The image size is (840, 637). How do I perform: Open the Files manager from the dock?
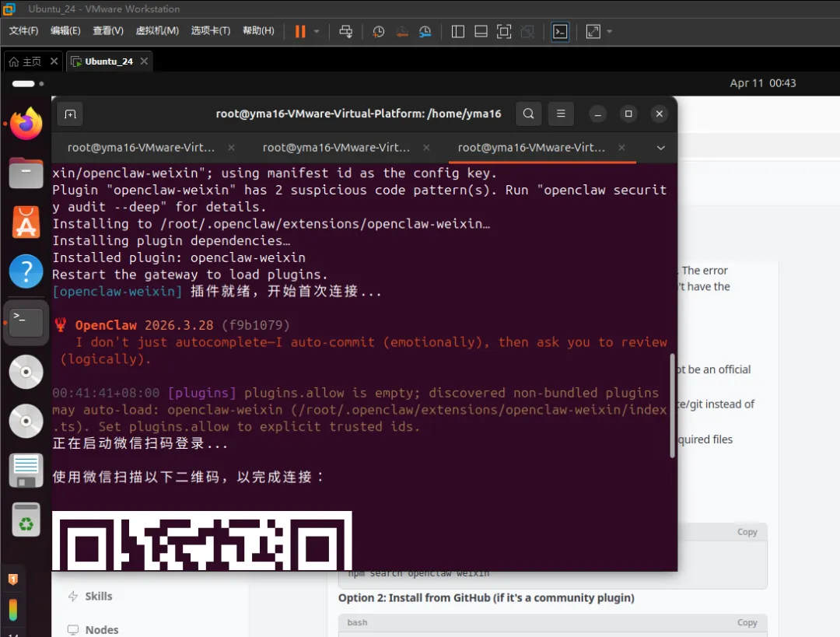pos(26,173)
